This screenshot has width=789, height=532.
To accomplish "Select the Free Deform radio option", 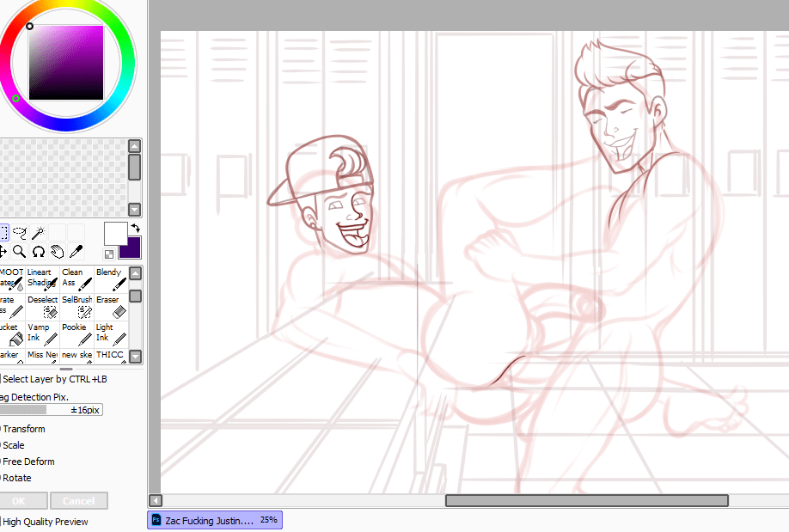I will 2,462.
